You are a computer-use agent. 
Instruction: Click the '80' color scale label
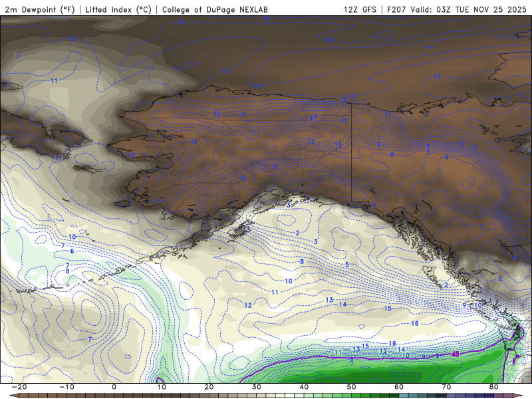coord(494,387)
